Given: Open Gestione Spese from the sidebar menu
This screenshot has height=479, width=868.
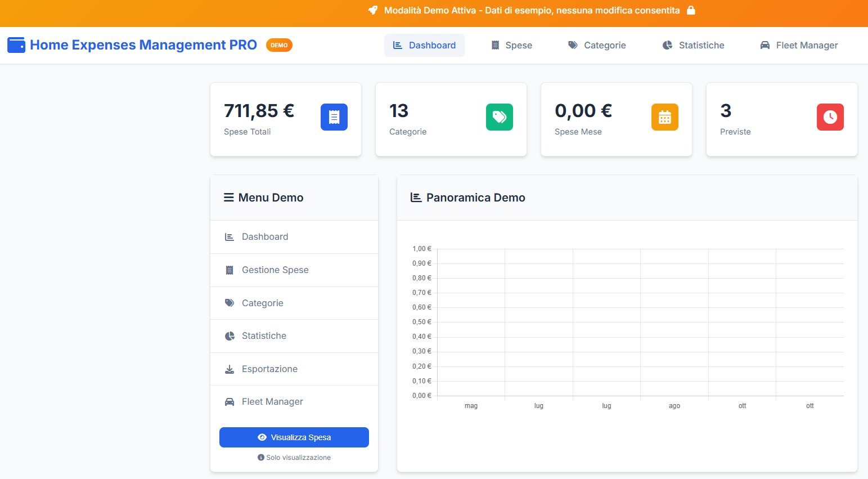Looking at the screenshot, I should coord(275,270).
